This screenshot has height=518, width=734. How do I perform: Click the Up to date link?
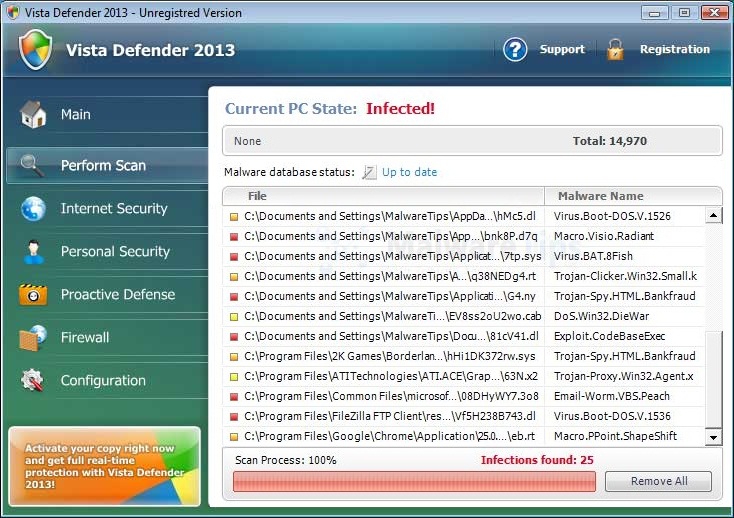(409, 172)
